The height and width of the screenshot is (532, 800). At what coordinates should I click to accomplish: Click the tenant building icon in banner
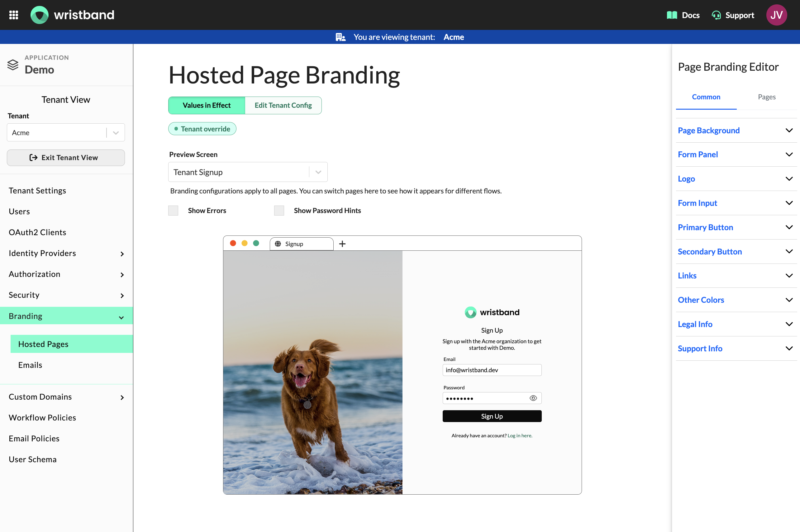tap(340, 37)
